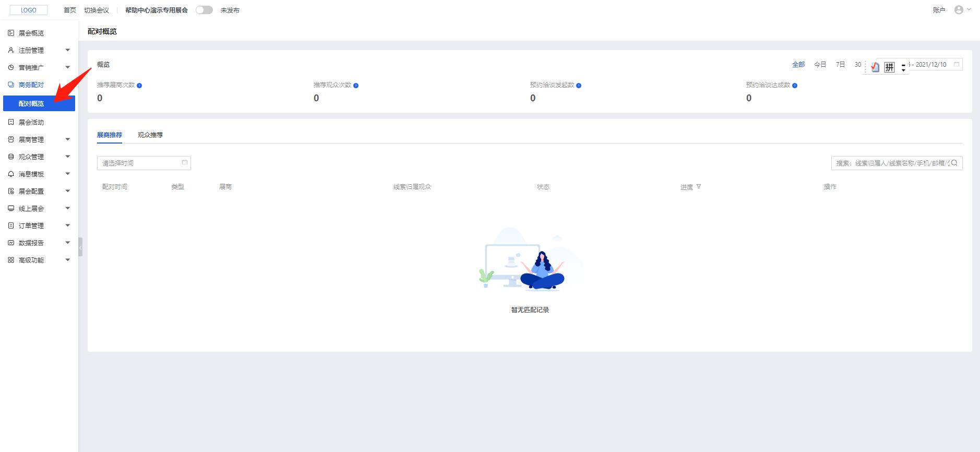Click the 请选择时间 date input
Image resolution: width=980 pixels, height=452 pixels.
tap(141, 163)
